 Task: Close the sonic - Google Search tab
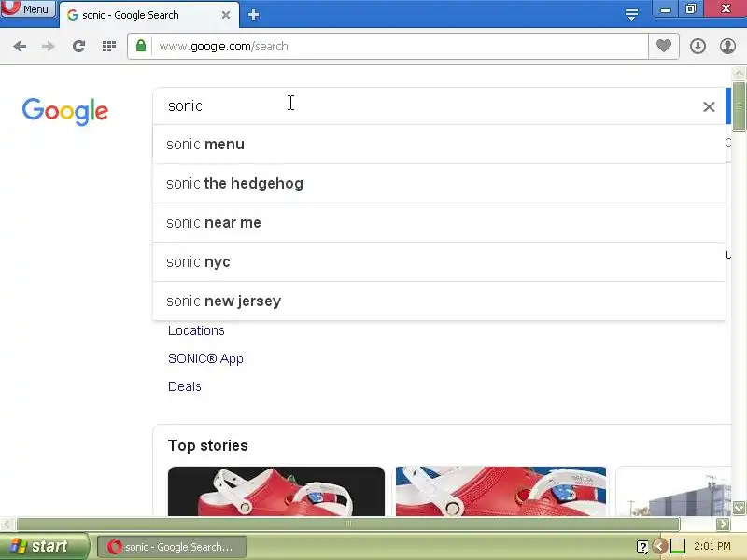pyautogui.click(x=226, y=15)
